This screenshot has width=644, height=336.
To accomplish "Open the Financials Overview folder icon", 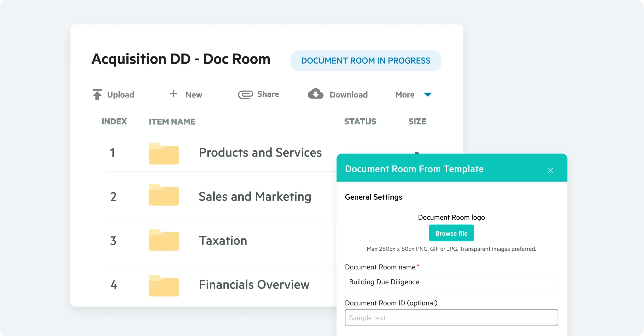I will (164, 286).
